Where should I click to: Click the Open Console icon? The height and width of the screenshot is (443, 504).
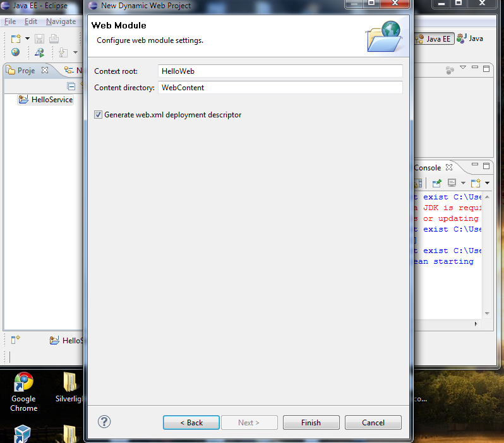click(x=476, y=183)
